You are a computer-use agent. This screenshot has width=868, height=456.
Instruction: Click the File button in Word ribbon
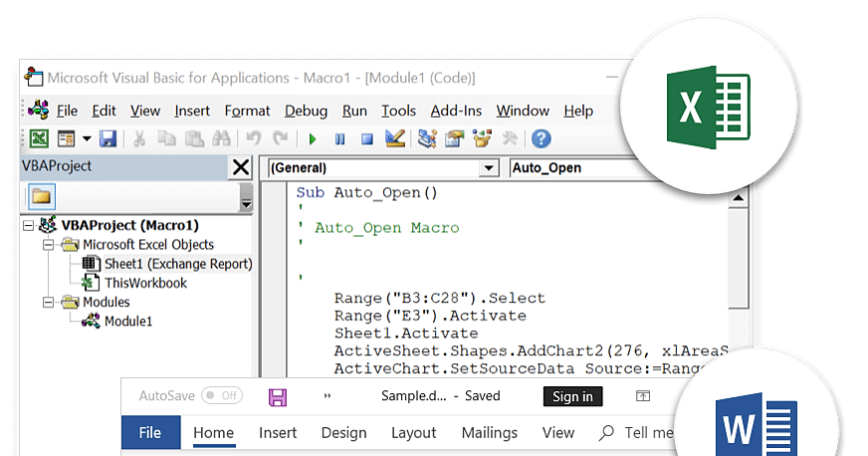(x=150, y=433)
